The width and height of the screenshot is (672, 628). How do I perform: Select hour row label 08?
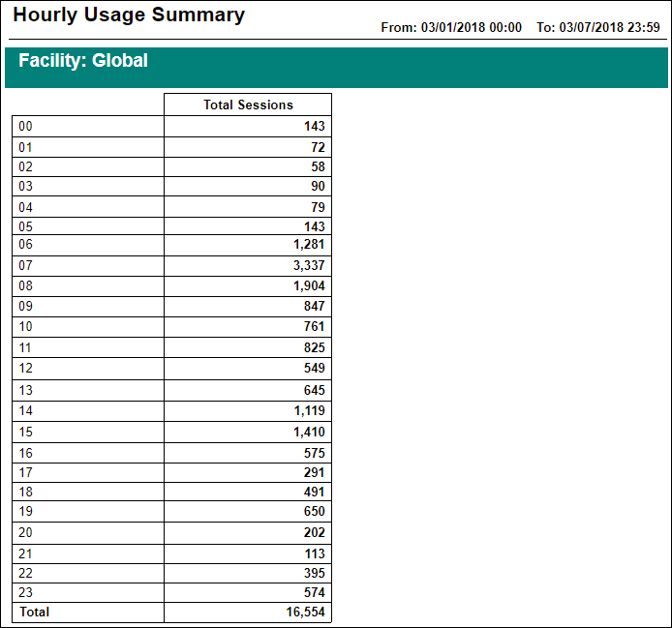[26, 285]
